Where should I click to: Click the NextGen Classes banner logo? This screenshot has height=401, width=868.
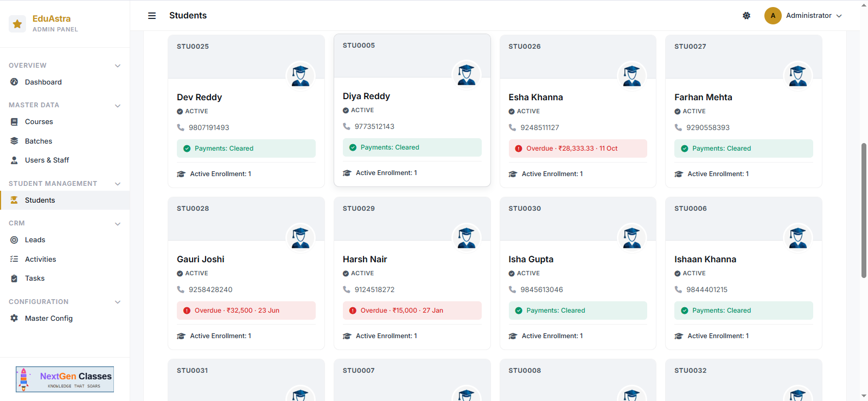coord(65,379)
